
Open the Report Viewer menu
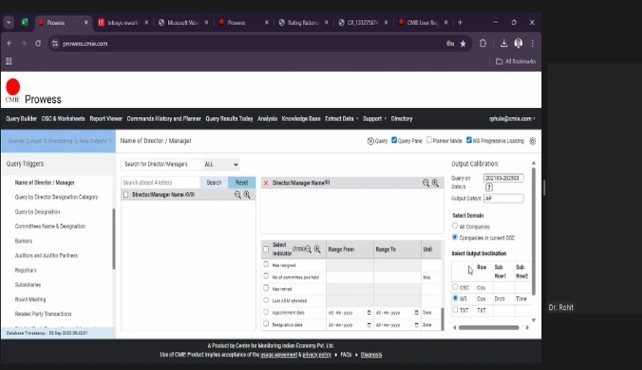click(106, 119)
